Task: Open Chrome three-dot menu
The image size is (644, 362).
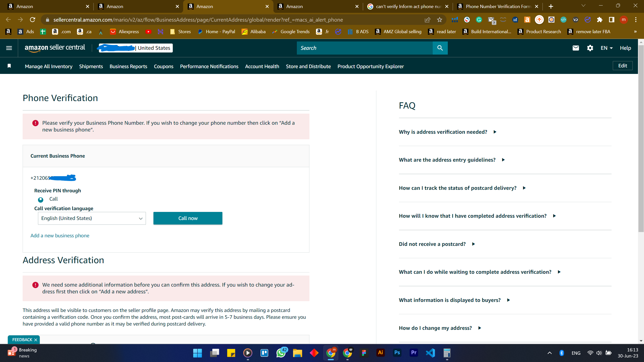Action: 636,20
